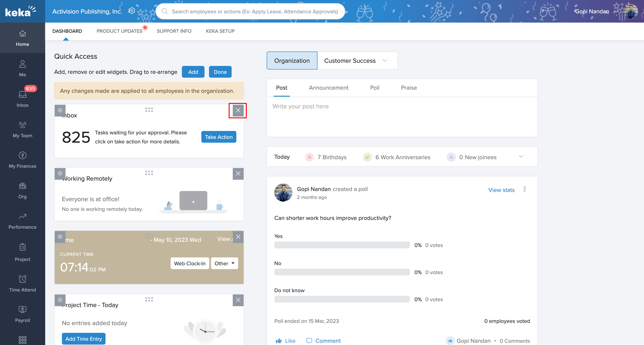Like the poll post
The width and height of the screenshot is (644, 345).
(x=285, y=341)
